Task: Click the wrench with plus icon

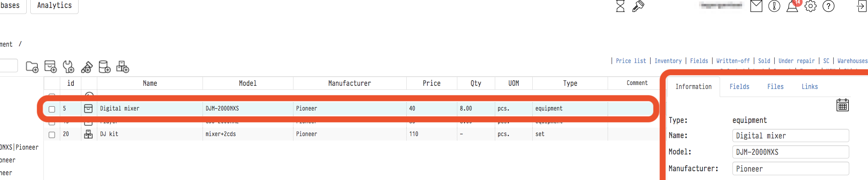Action: 69,67
